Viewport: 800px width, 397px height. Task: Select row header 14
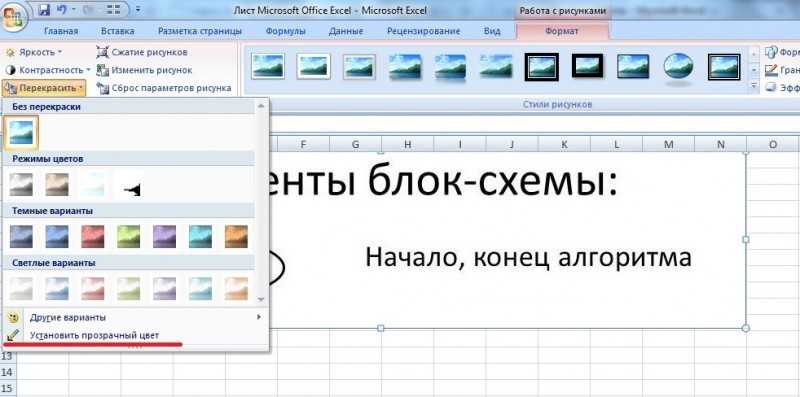pos(7,373)
